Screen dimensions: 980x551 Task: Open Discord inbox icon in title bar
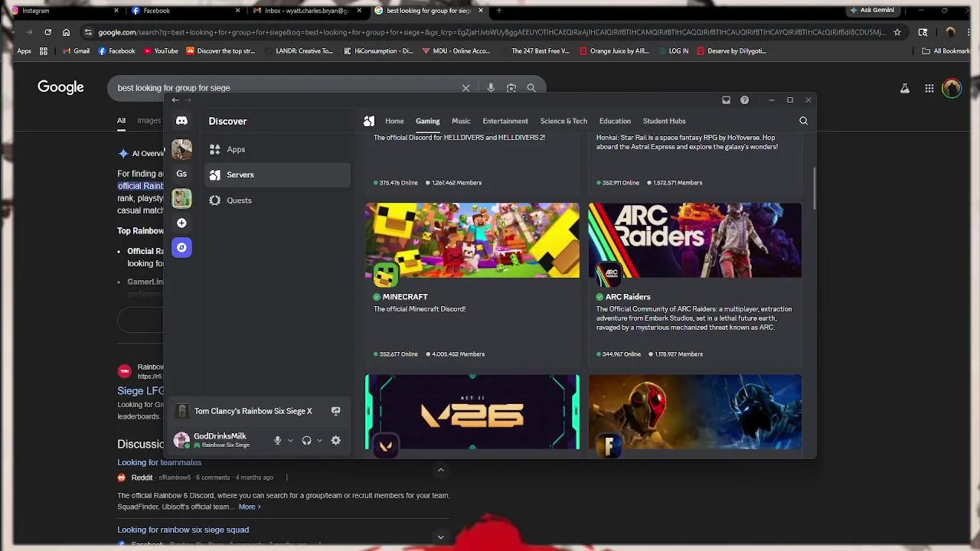[726, 100]
